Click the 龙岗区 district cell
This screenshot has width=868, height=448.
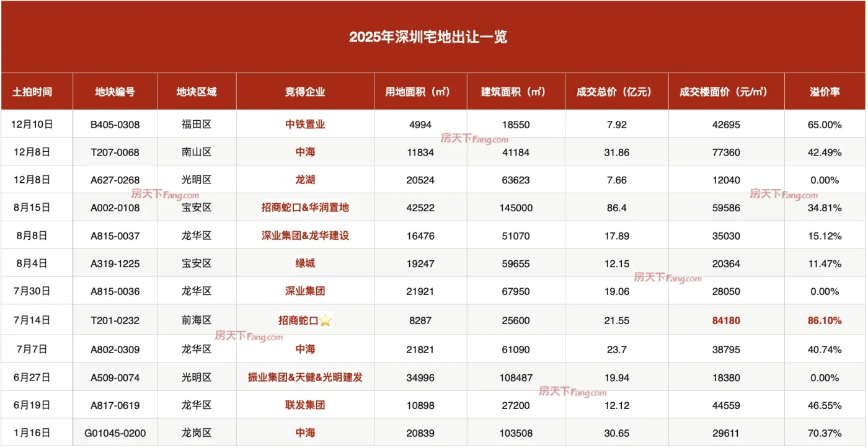tap(197, 433)
